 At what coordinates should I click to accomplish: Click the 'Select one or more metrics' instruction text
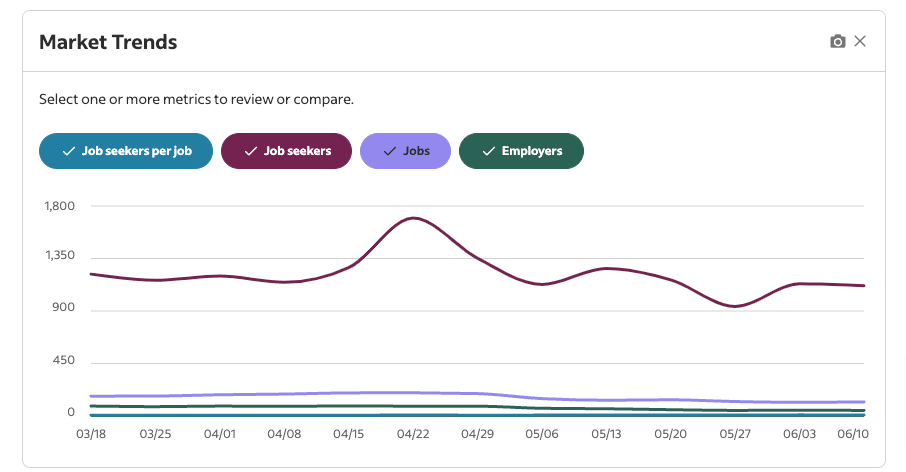click(x=196, y=99)
